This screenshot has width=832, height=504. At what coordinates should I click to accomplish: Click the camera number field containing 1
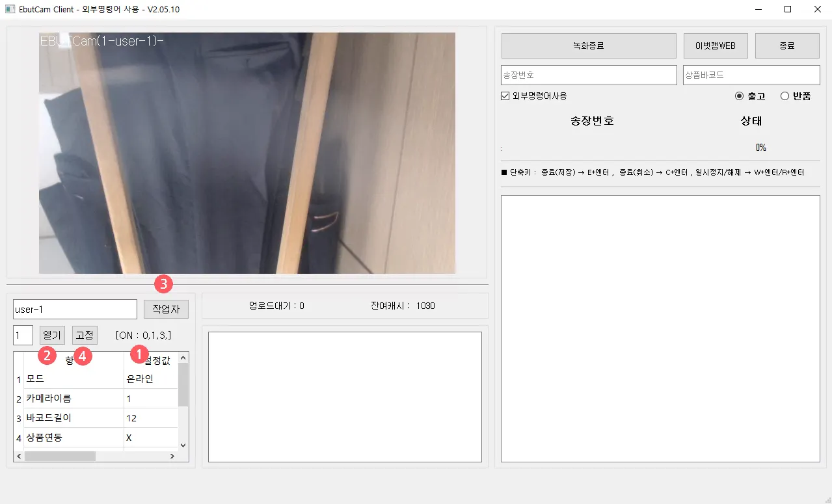point(23,336)
